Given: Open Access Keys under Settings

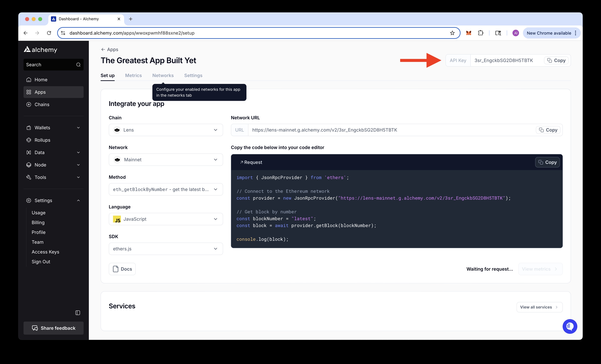Looking at the screenshot, I should click(45, 252).
